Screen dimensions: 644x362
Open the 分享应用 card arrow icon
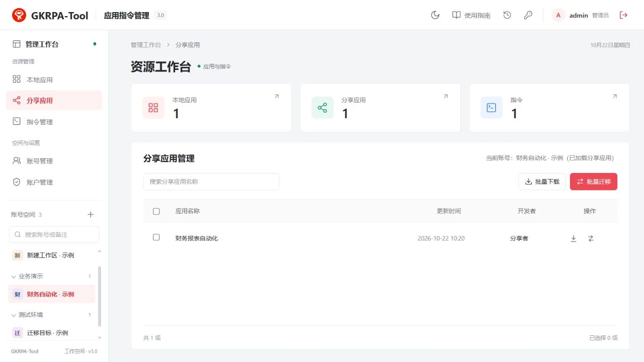[445, 97]
